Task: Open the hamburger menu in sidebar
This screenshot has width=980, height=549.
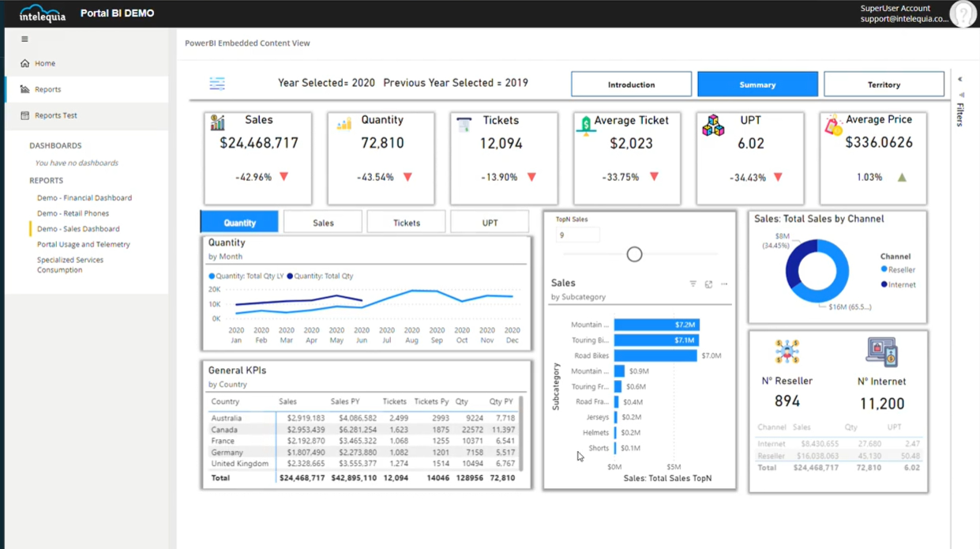Action: pyautogui.click(x=24, y=39)
